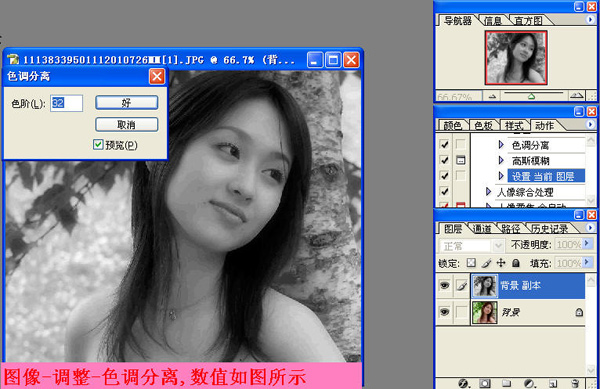This screenshot has height=389, width=600.
Task: Hide the 背景 副本 layer eye
Action: 444,285
